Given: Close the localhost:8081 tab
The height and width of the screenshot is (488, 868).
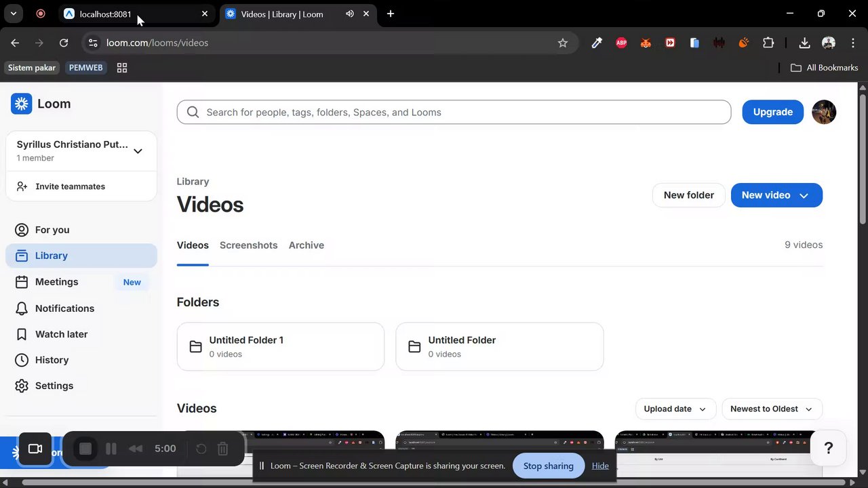Looking at the screenshot, I should click(x=205, y=14).
